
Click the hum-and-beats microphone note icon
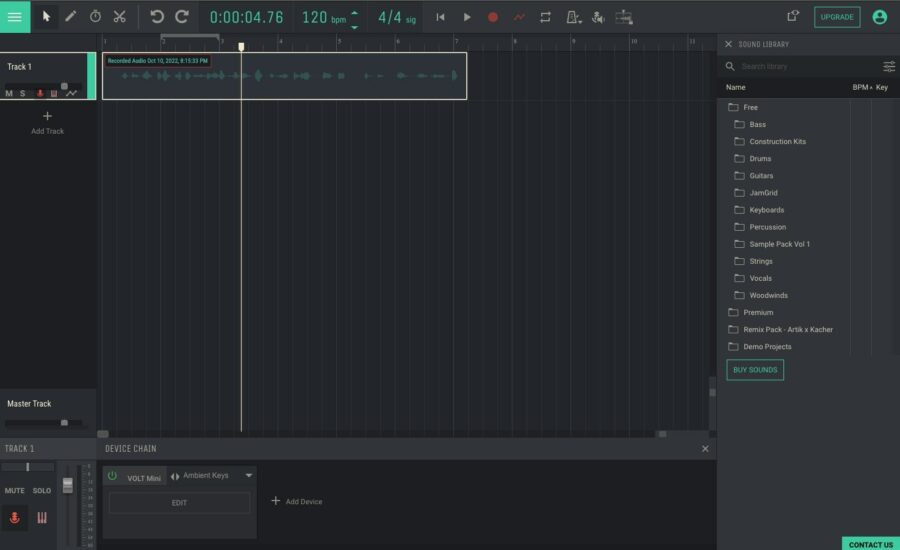coord(598,17)
